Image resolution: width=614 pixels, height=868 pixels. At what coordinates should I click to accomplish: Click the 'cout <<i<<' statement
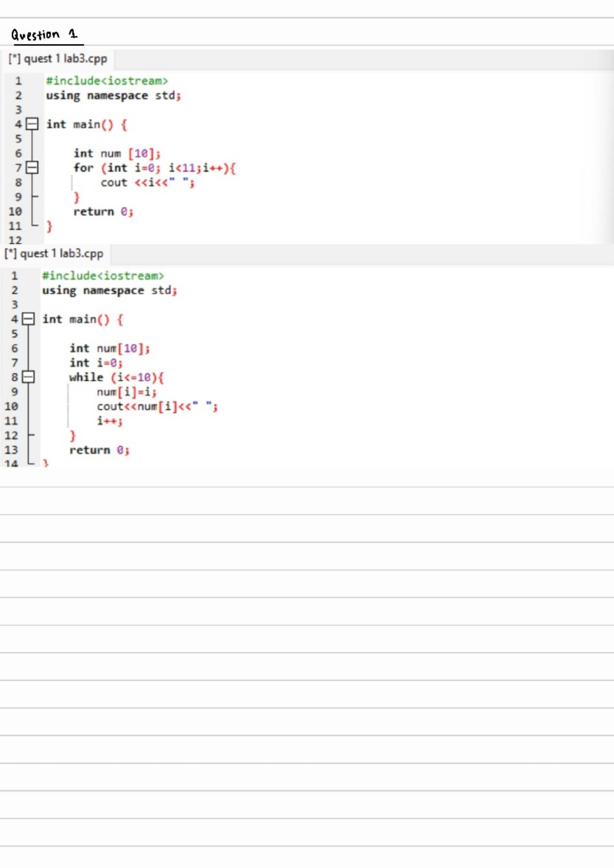coord(147,183)
